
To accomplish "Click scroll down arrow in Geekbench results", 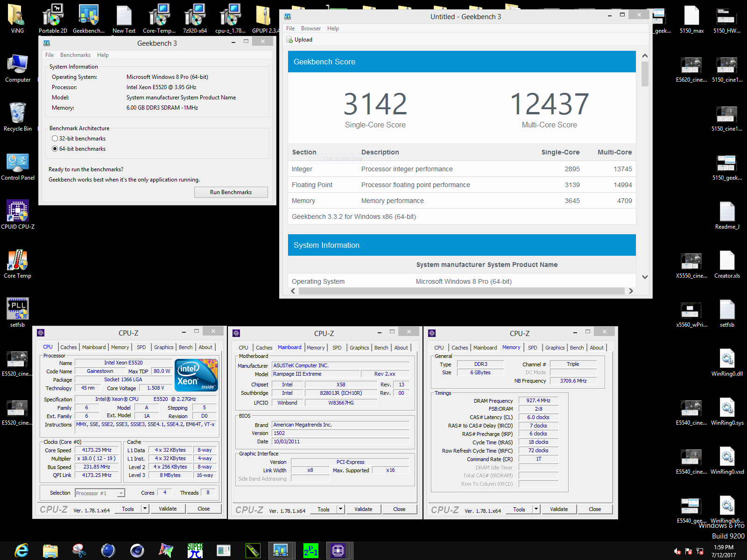I will 645,277.
